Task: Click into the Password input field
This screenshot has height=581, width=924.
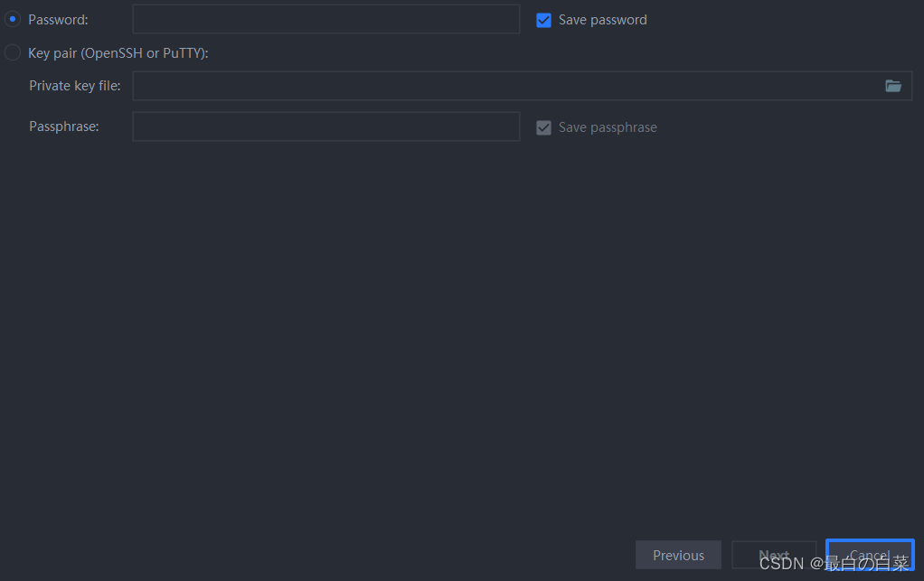Action: (325, 19)
